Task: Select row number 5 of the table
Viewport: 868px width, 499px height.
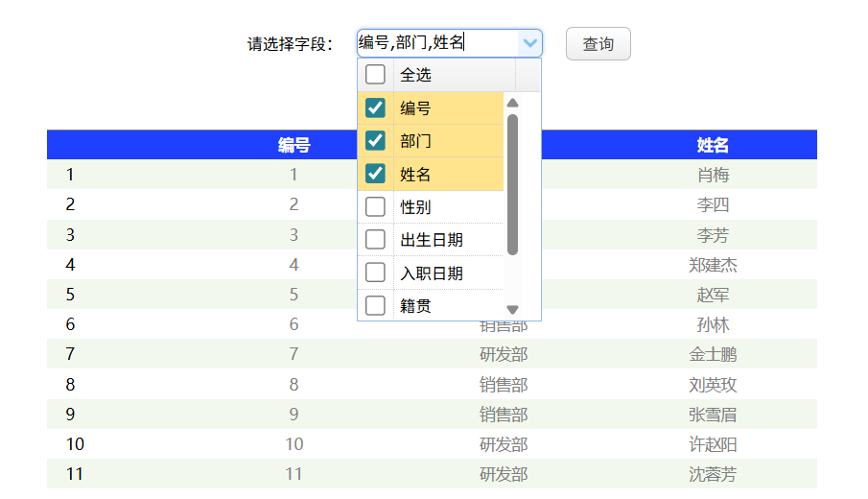Action: [x=70, y=295]
